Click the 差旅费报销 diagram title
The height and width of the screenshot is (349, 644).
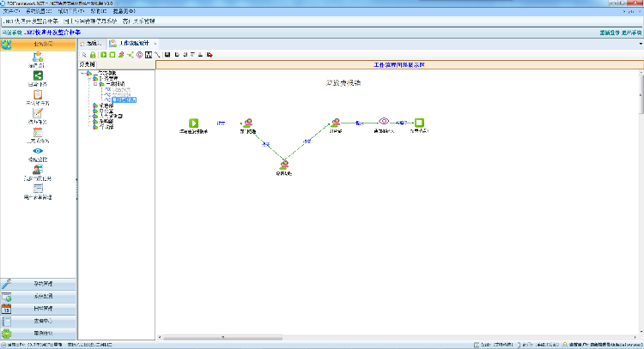[x=343, y=83]
